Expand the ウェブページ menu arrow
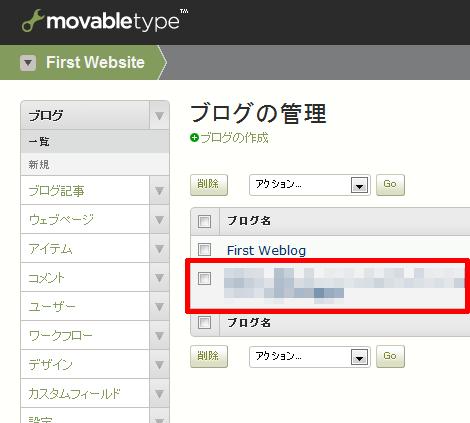Image resolution: width=470 pixels, height=423 pixels. [x=159, y=220]
